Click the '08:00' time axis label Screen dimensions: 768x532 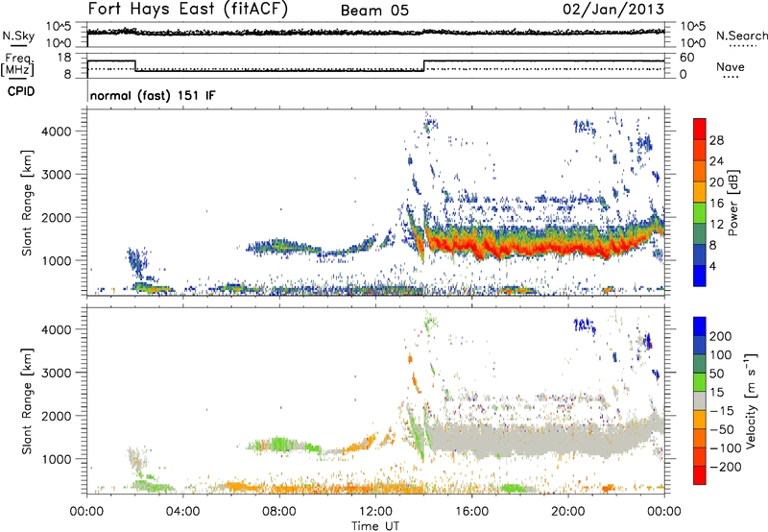click(279, 512)
